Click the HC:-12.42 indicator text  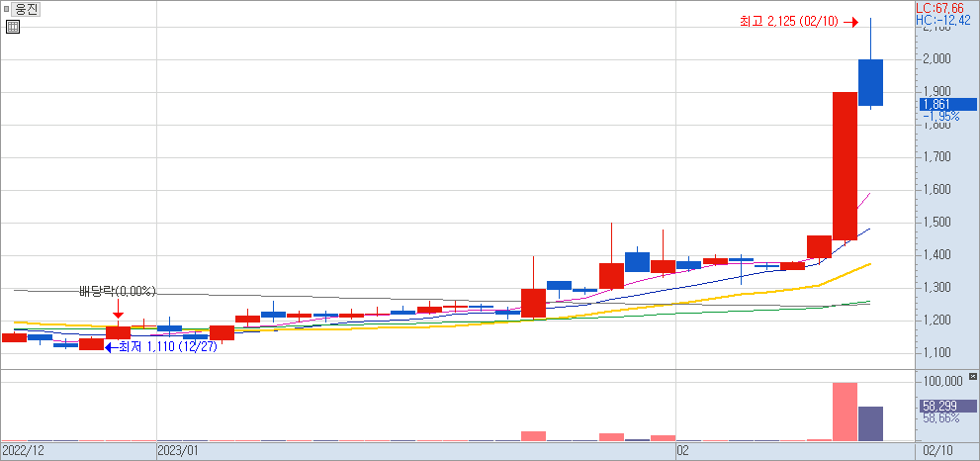pos(946,20)
